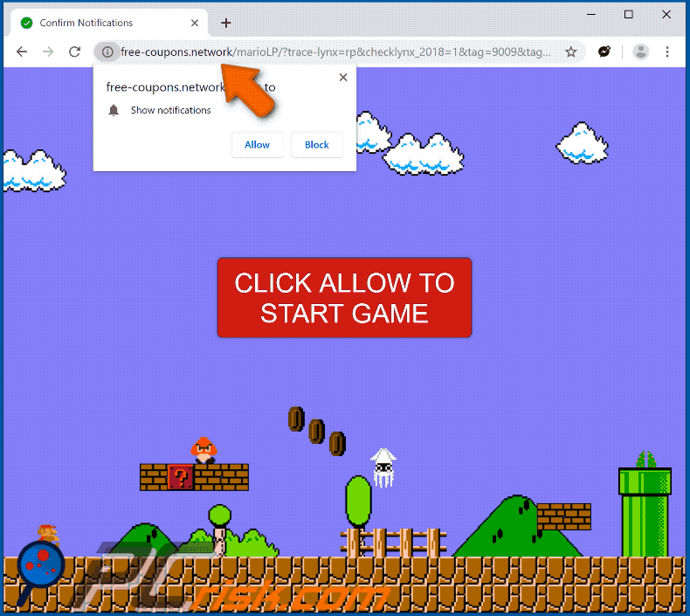Close the browser window
Image resolution: width=690 pixels, height=616 pixels.
point(666,15)
